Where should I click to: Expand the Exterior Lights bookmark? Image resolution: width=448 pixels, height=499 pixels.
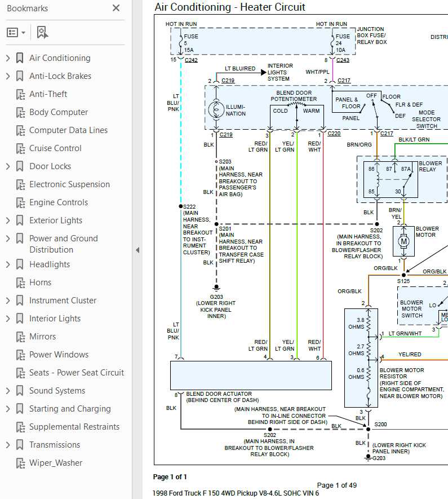pyautogui.click(x=8, y=220)
